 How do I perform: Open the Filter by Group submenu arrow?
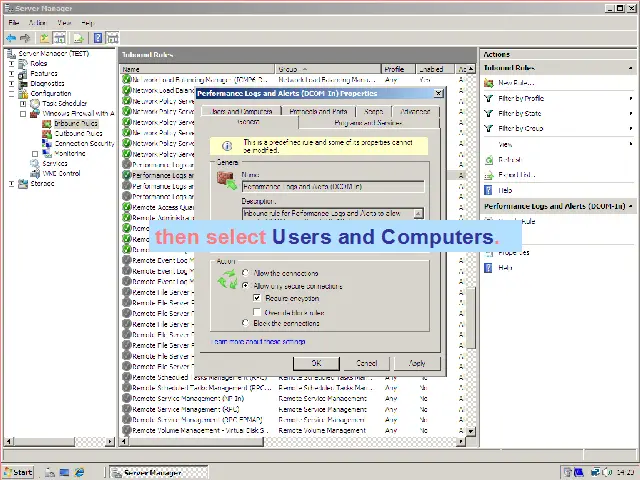(x=631, y=129)
